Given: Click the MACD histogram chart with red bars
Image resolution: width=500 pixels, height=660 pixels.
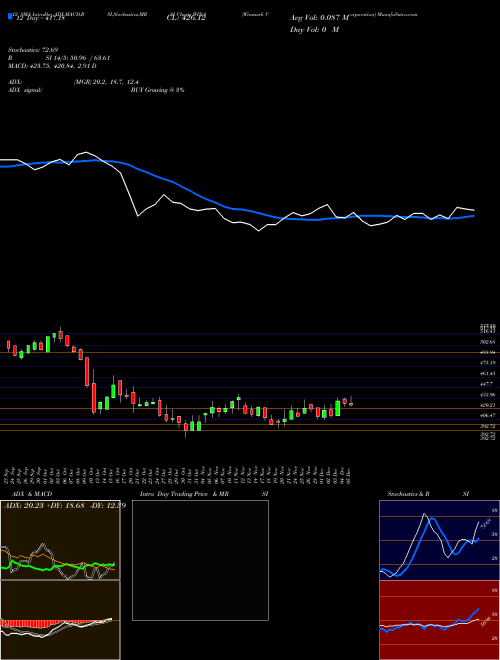Looking at the screenshot, I should click(x=60, y=620).
